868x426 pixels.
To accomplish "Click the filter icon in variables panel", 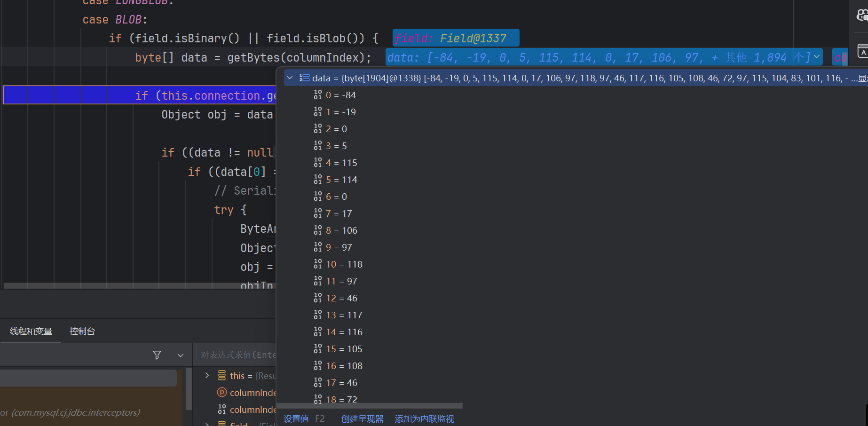I will pyautogui.click(x=157, y=355).
